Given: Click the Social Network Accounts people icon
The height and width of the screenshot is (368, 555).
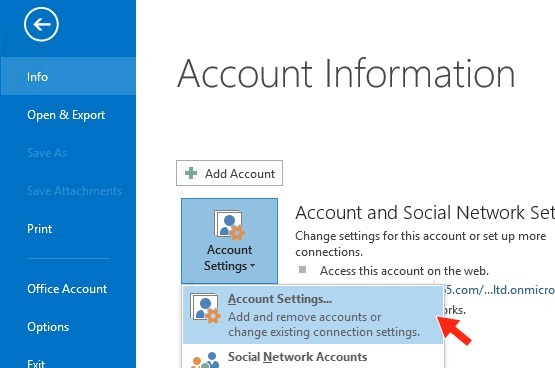Looking at the screenshot, I should (205, 360).
